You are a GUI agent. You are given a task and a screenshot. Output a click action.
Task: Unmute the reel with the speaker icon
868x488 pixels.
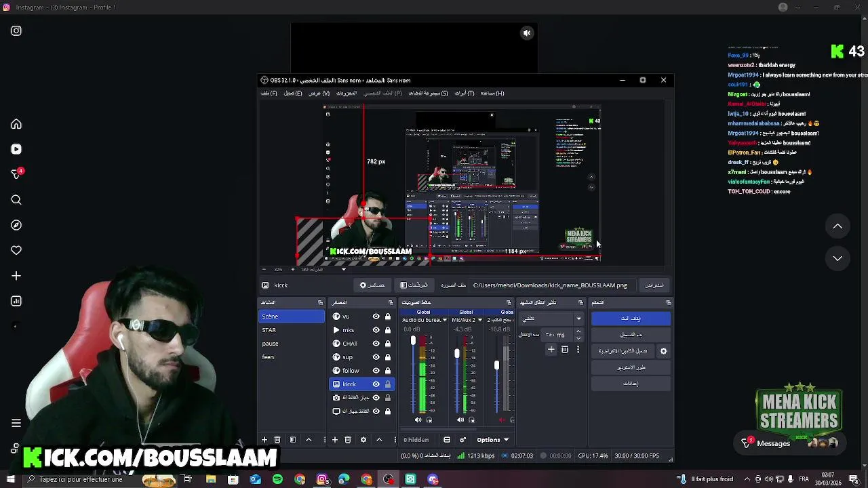point(527,33)
